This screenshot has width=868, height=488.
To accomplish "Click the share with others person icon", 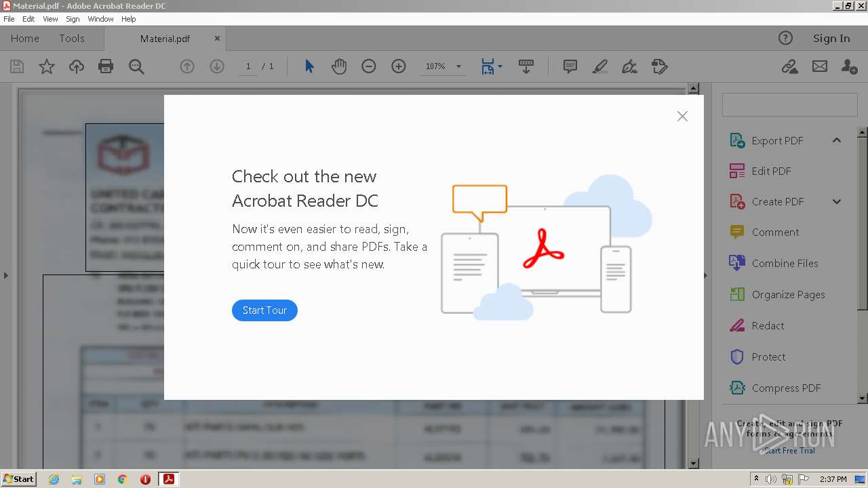I will click(849, 66).
